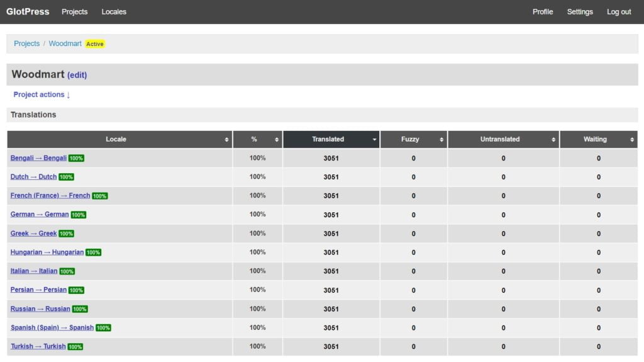Click the Untranslated count 0 in French row
Image resolution: width=644 pixels, height=362 pixels.
(x=503, y=196)
